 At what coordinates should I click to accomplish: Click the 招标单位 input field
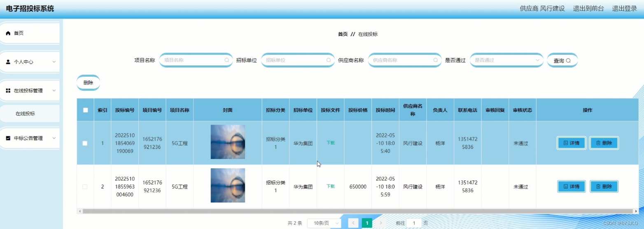[298, 60]
